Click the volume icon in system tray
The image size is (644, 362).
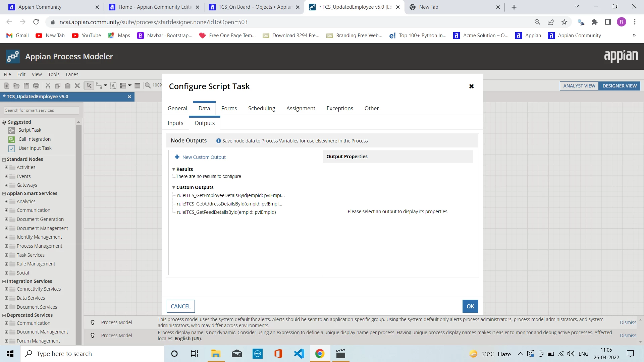(x=571, y=354)
